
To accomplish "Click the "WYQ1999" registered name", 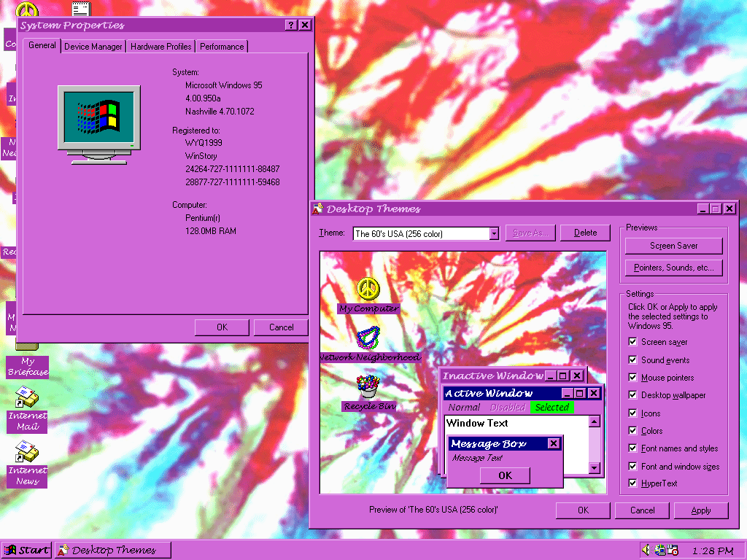I will click(x=204, y=142).
